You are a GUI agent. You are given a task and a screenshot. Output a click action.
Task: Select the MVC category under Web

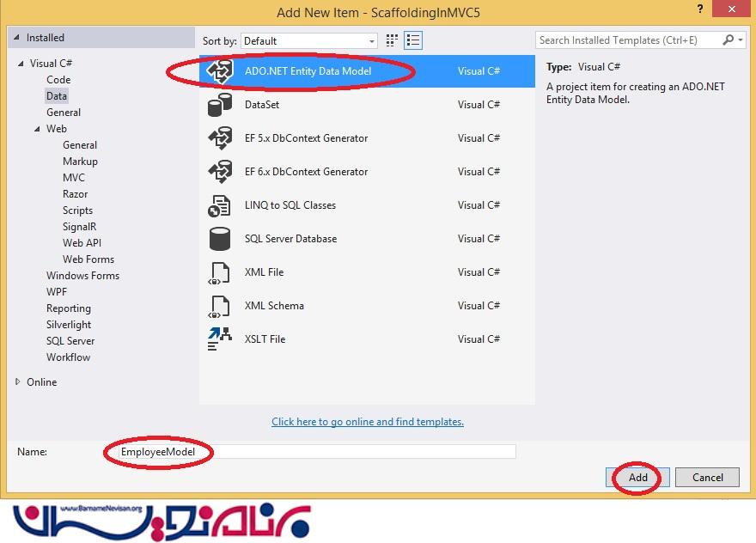[74, 178]
